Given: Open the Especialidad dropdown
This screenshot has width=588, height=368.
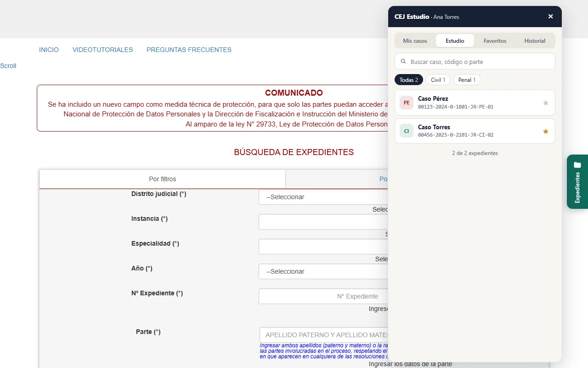Looking at the screenshot, I should (323, 247).
